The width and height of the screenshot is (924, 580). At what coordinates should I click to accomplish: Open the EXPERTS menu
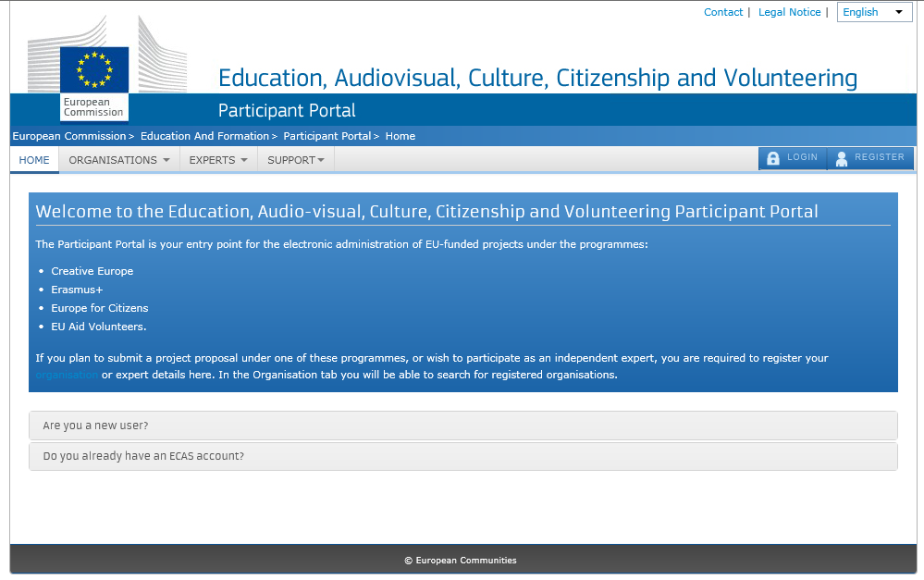[x=218, y=160]
